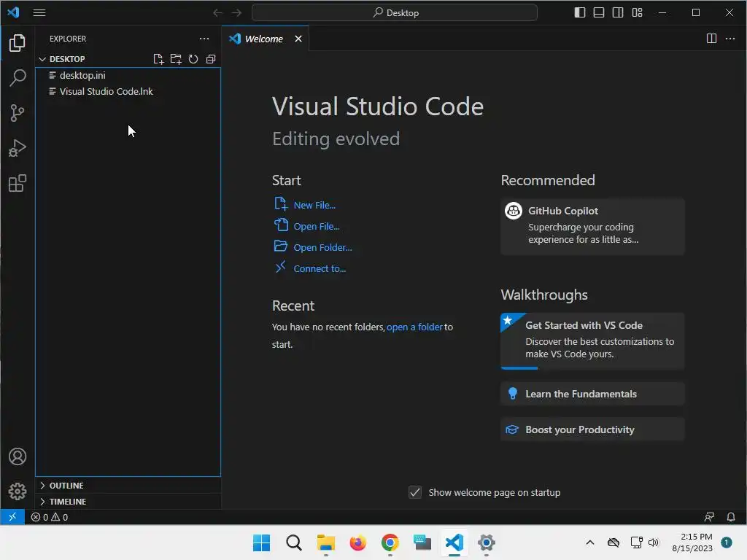Image resolution: width=747 pixels, height=560 pixels.
Task: Open editor more actions menu
Action: 729,39
